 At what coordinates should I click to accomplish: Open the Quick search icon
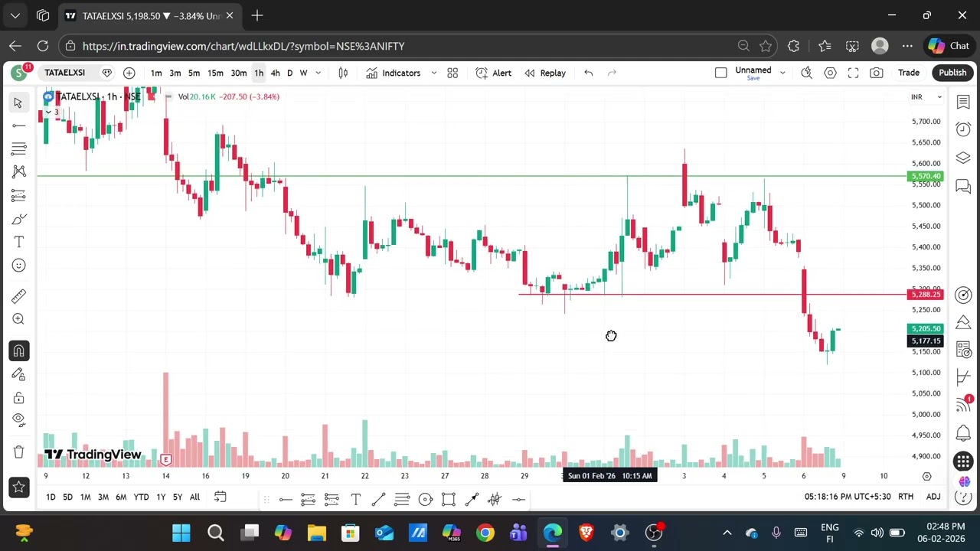[x=806, y=73]
